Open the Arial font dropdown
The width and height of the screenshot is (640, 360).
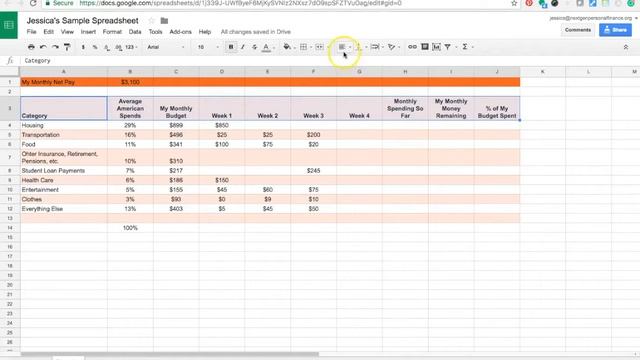166,47
